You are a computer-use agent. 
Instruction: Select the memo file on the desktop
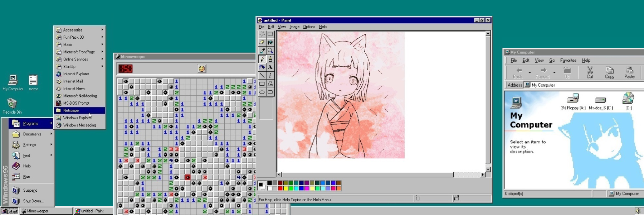coord(33,83)
